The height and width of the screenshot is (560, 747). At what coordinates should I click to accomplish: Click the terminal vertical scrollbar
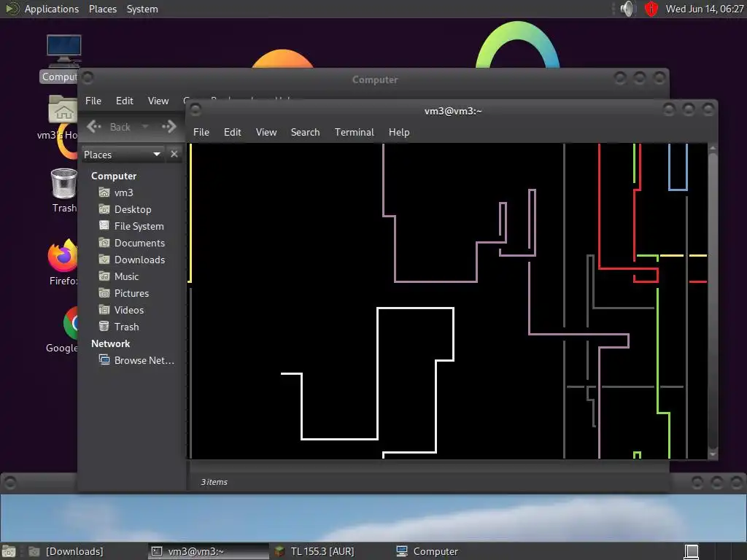(x=713, y=300)
